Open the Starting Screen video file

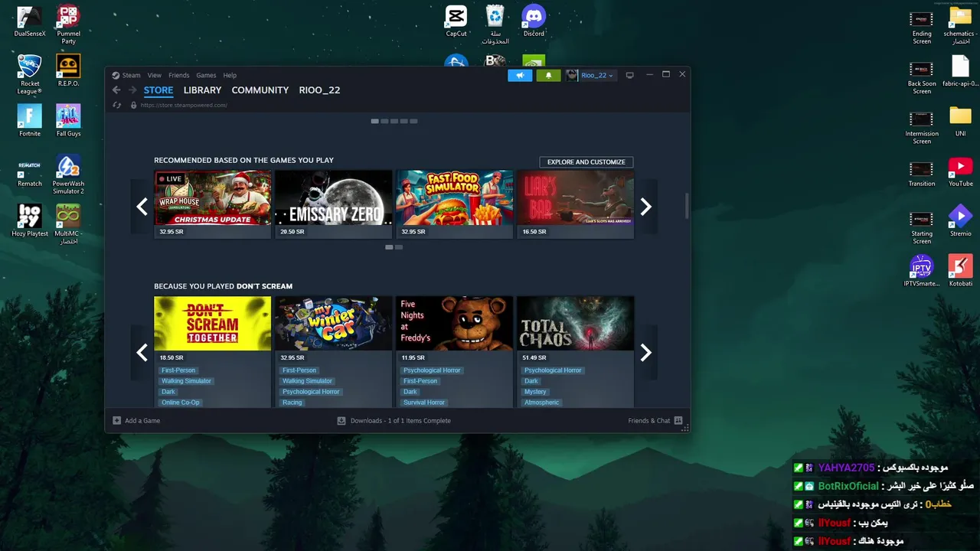click(x=922, y=226)
